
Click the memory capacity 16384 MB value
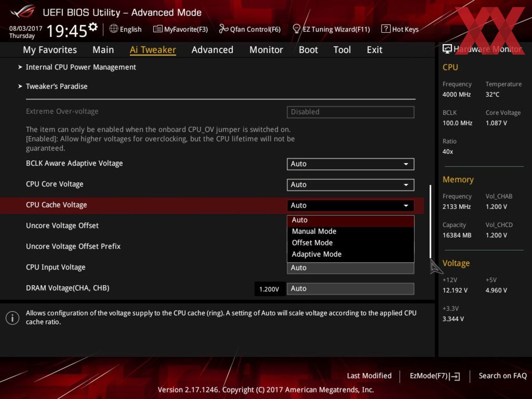pyautogui.click(x=457, y=235)
